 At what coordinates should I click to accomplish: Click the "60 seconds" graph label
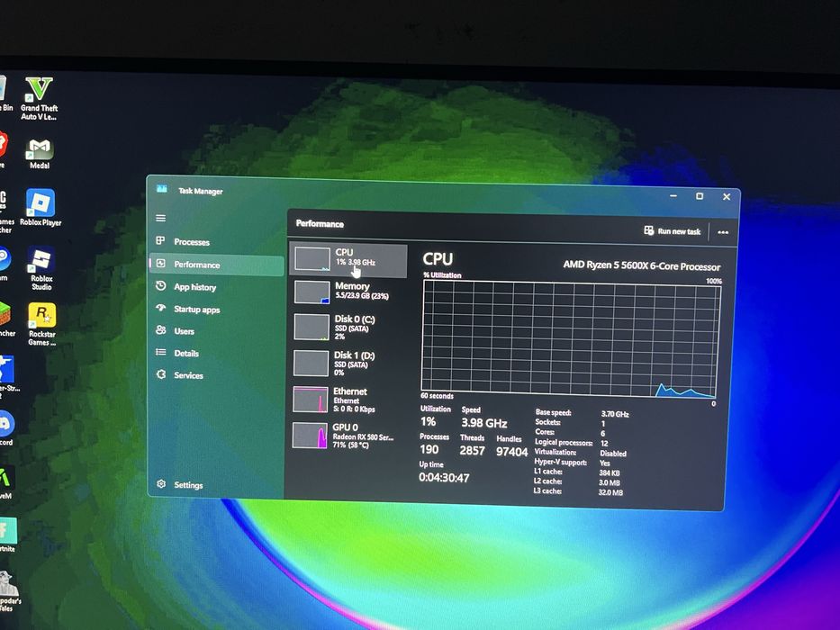coord(437,396)
